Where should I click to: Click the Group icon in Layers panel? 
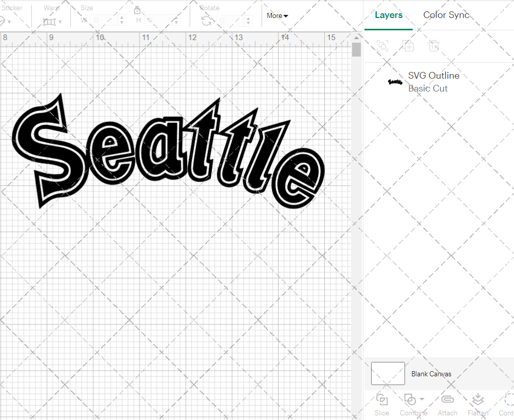(x=382, y=46)
